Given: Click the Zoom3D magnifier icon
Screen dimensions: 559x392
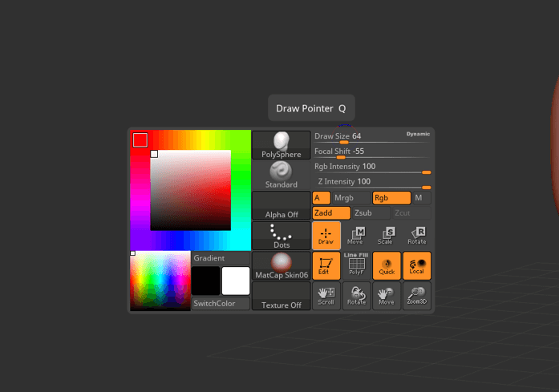Looking at the screenshot, I should coord(417,296).
